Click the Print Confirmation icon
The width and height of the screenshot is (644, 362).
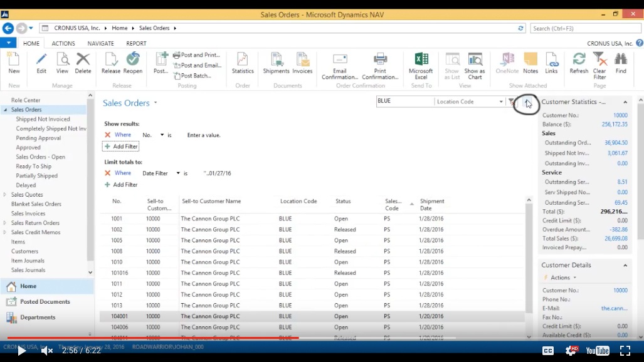pyautogui.click(x=381, y=60)
